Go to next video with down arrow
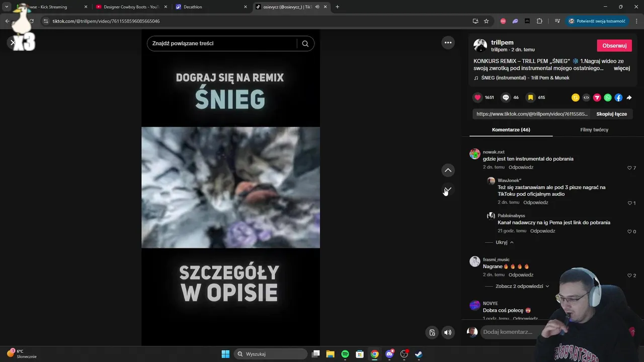The width and height of the screenshot is (644, 362). 448,190
